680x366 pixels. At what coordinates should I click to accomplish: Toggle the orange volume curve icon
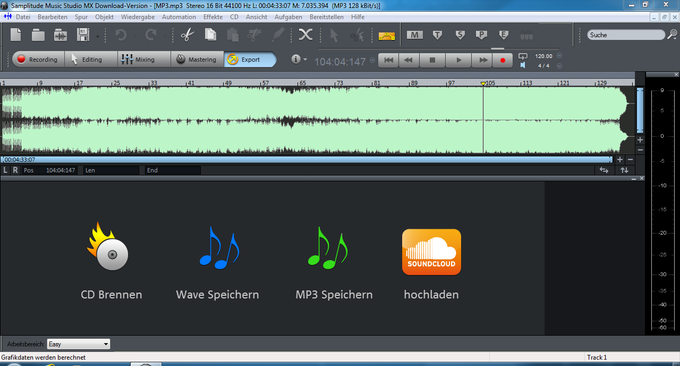click(386, 36)
